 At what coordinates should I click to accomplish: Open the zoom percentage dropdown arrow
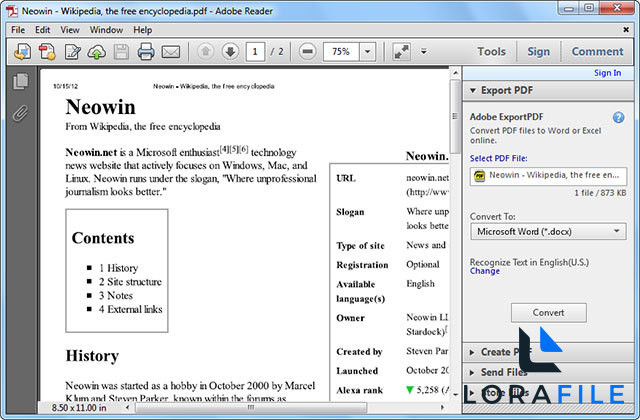tap(367, 52)
